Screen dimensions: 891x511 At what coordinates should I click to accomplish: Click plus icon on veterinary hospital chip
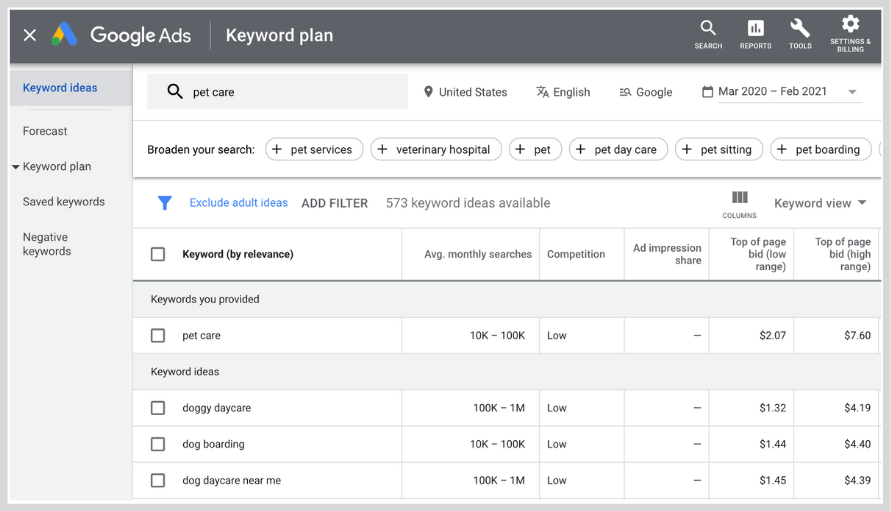pyautogui.click(x=382, y=149)
